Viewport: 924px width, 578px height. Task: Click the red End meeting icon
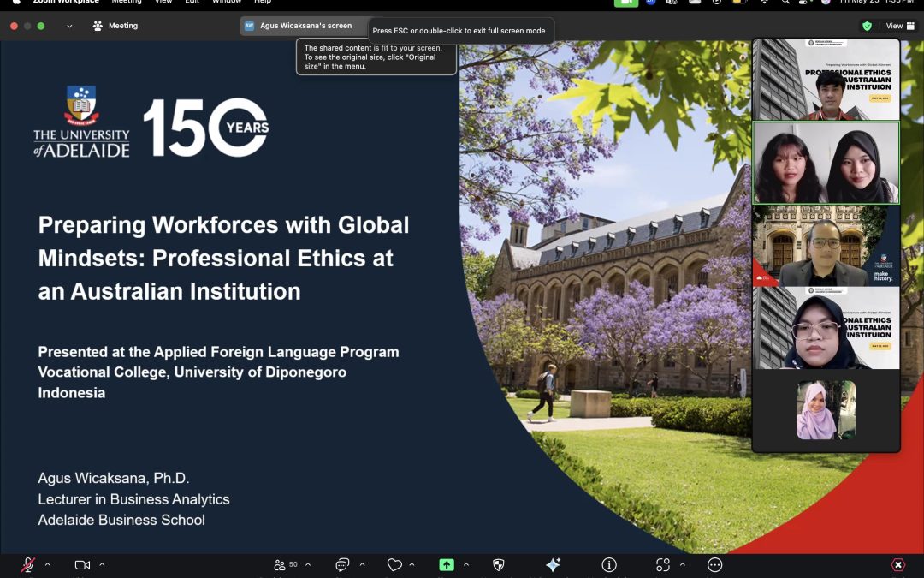click(897, 565)
